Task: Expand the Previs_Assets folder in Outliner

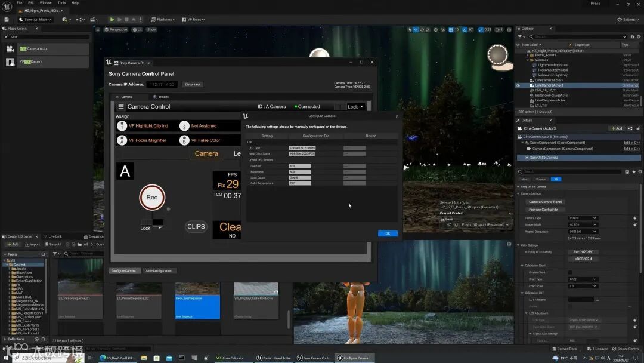Action: click(x=527, y=55)
